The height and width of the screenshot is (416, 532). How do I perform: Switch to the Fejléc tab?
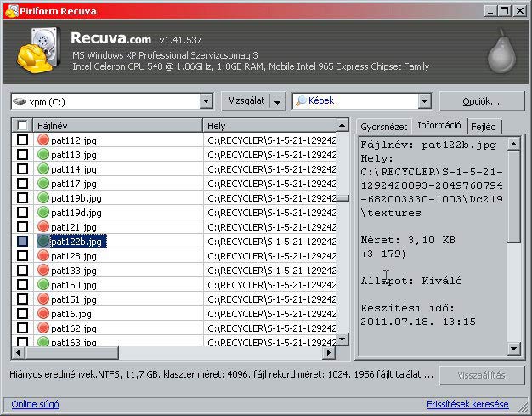click(483, 126)
